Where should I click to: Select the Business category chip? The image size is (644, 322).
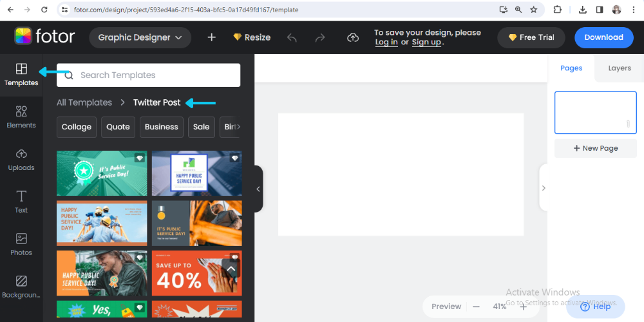coord(162,127)
